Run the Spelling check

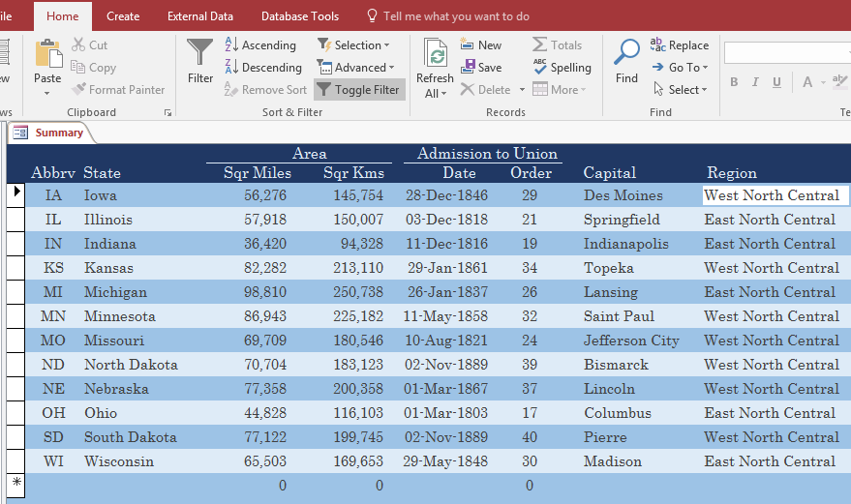click(x=562, y=67)
